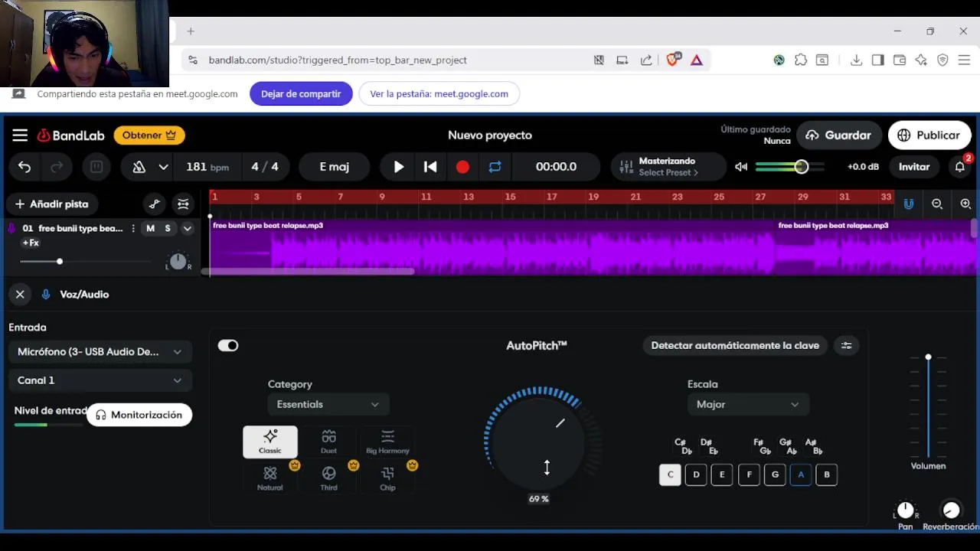Click the Guardar button
Viewport: 980px width, 551px height.
pyautogui.click(x=838, y=135)
